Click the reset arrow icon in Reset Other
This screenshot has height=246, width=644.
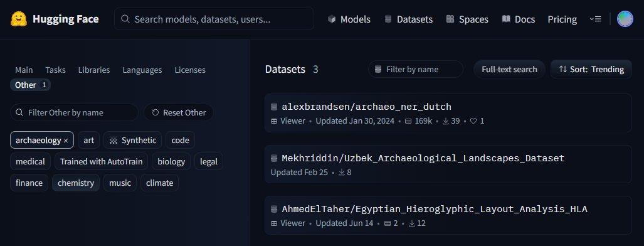(156, 112)
